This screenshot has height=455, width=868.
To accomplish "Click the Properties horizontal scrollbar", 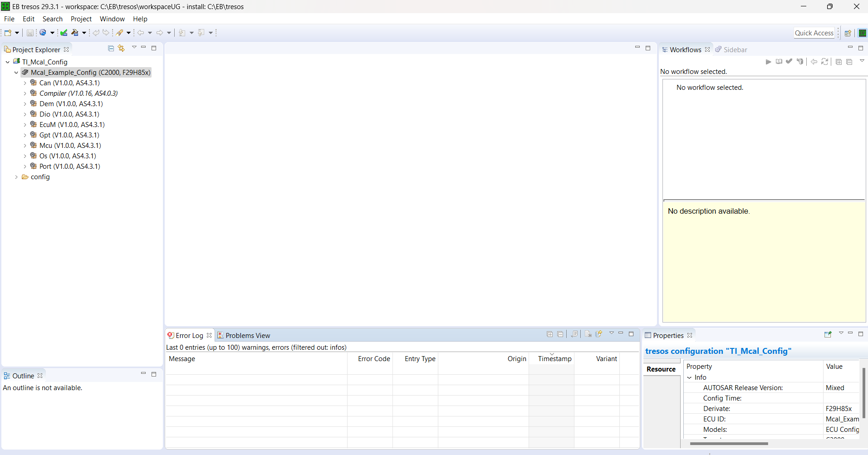I will [729, 444].
